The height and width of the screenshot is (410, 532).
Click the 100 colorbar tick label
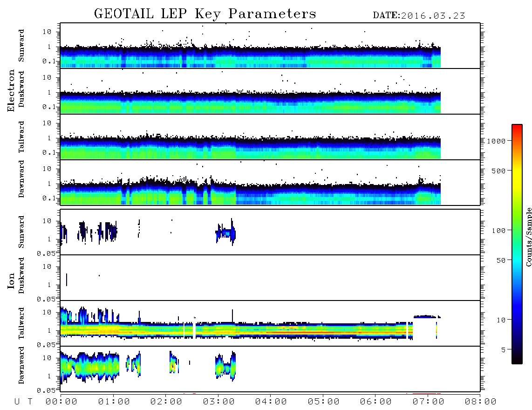(498, 231)
